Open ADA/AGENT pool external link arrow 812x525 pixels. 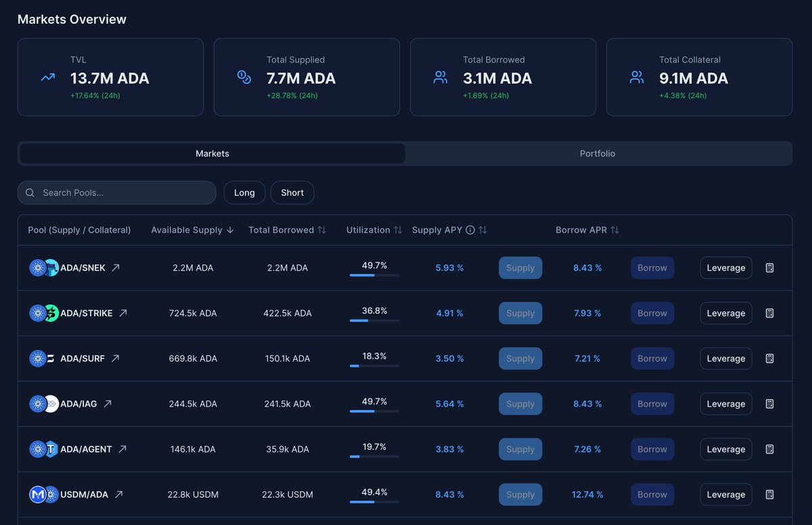[122, 449]
